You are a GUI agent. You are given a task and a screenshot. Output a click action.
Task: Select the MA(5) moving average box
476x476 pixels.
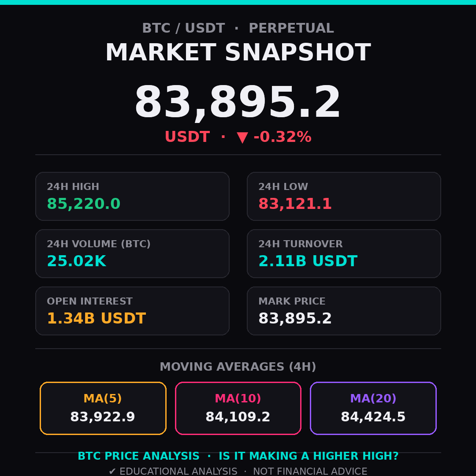point(103,408)
